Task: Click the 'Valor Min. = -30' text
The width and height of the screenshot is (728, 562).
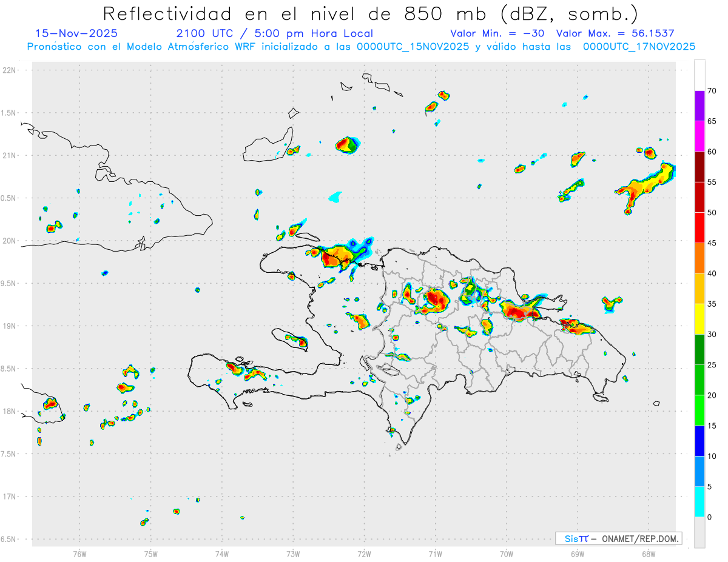Action: pos(497,33)
